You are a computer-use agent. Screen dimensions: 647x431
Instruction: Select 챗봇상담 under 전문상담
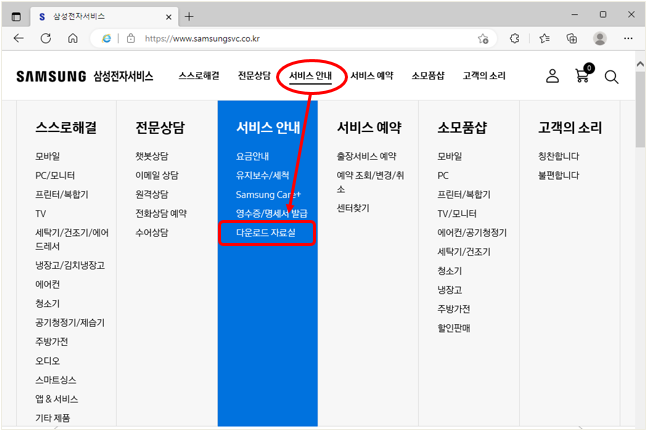[152, 156]
